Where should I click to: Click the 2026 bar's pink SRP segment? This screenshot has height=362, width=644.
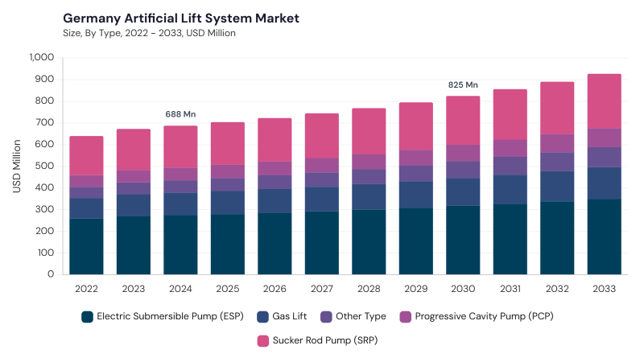(275, 140)
